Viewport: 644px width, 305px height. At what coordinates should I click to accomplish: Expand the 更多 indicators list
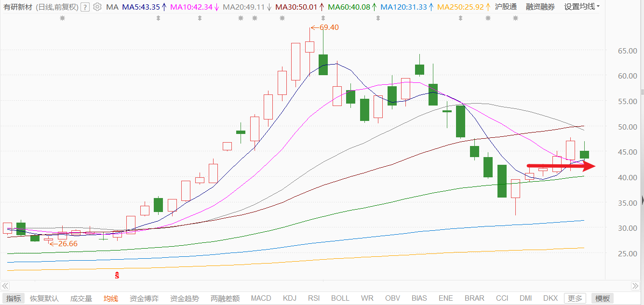(575, 298)
